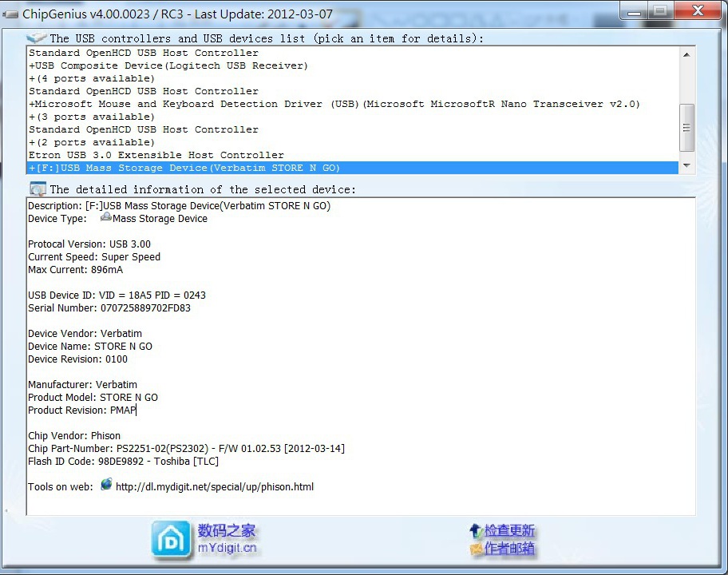Click Serial Number 070725889702FD83
The height and width of the screenshot is (575, 728).
click(109, 308)
